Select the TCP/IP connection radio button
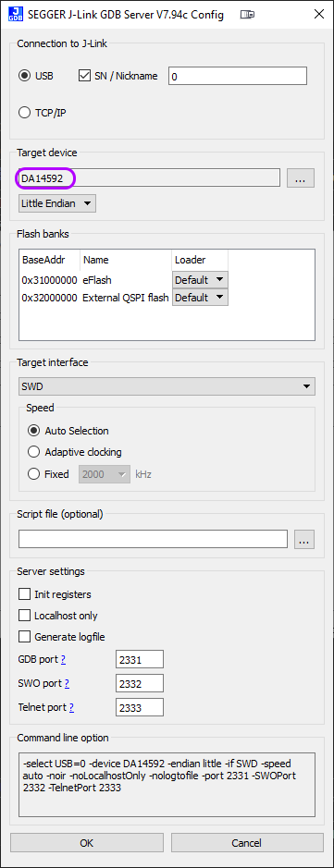334x868 pixels. [24, 113]
